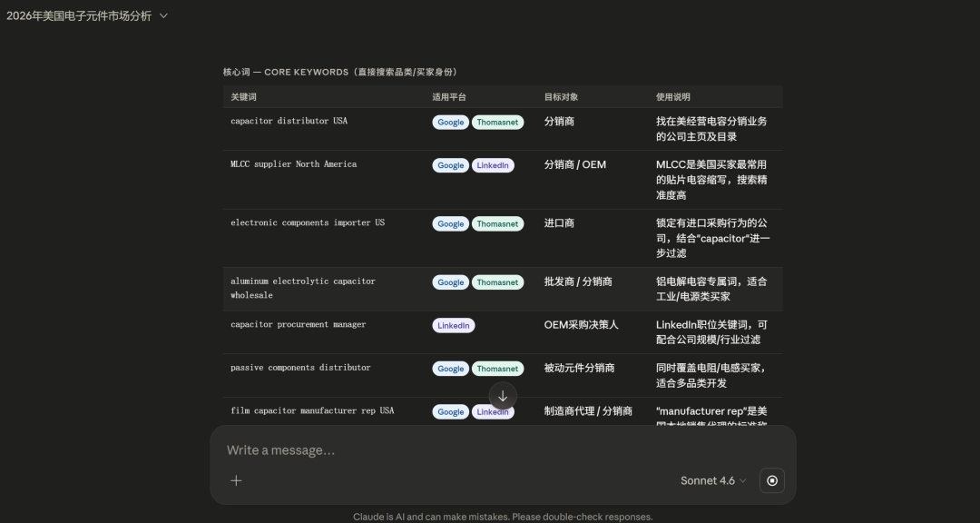The image size is (980, 523).
Task: Click the chat title 2026年美国电子元件市场分析
Action: pos(79,16)
